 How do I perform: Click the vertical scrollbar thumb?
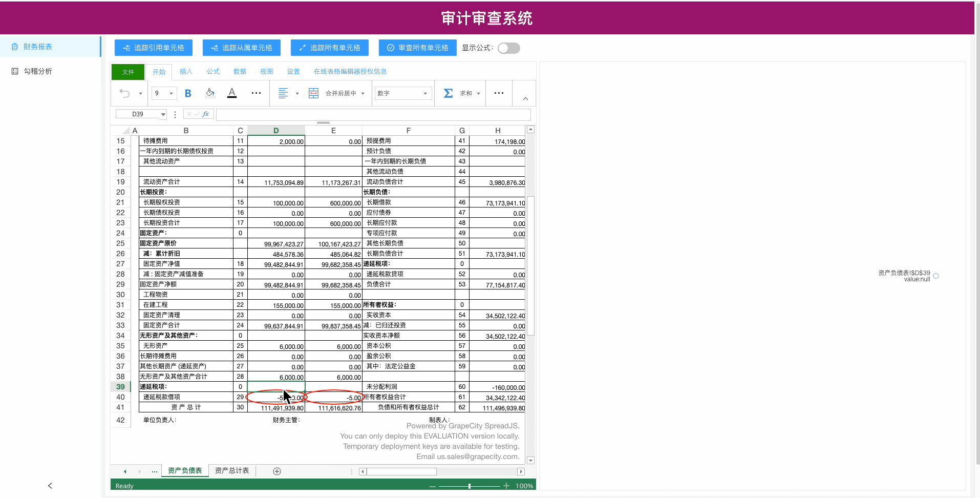click(531, 265)
